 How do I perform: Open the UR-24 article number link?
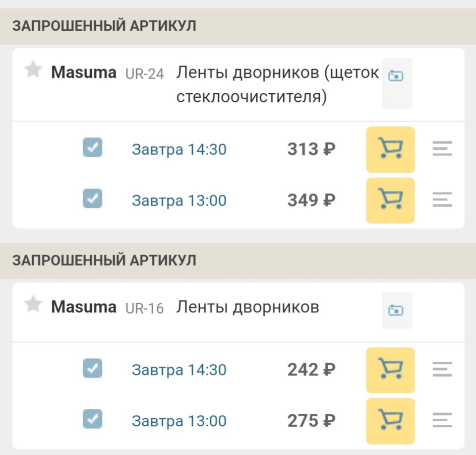point(145,74)
